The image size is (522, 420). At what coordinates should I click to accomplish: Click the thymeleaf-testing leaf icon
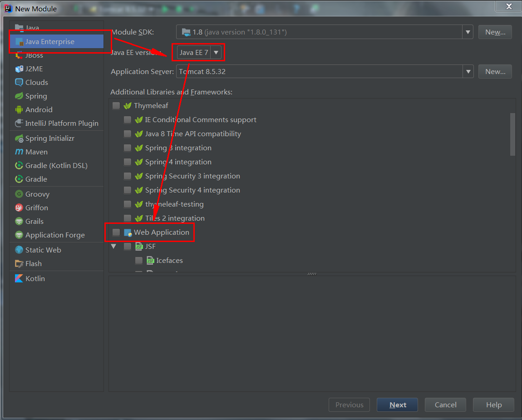coord(139,204)
